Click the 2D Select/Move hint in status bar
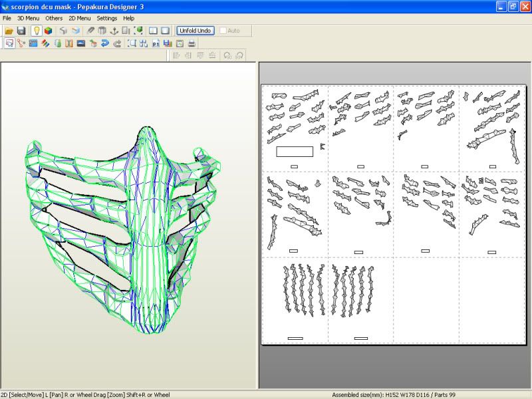Screen dimensions: 532x399 (86, 395)
